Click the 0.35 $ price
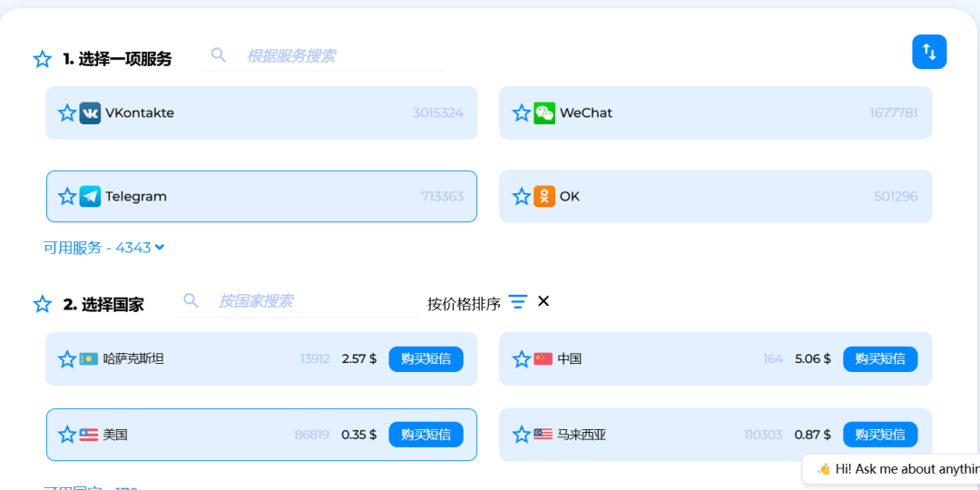This screenshot has height=490, width=980. pos(359,435)
